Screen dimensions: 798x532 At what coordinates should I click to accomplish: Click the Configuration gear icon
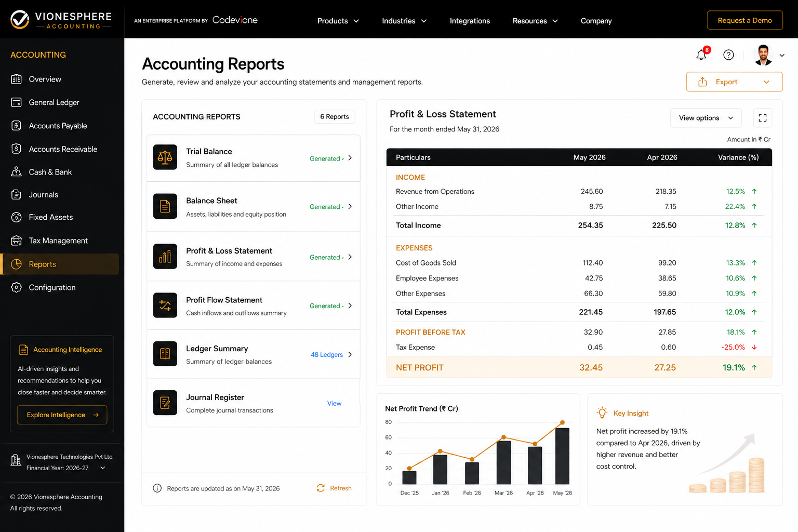pyautogui.click(x=17, y=287)
